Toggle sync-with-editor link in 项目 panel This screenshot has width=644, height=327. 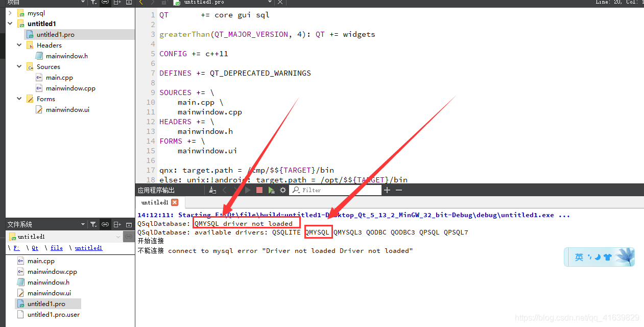pos(105,3)
